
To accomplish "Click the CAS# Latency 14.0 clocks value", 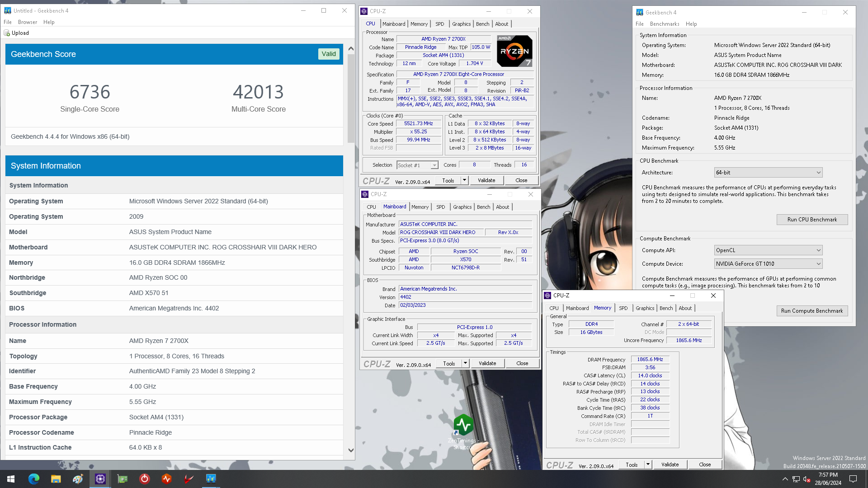I will coord(650,375).
